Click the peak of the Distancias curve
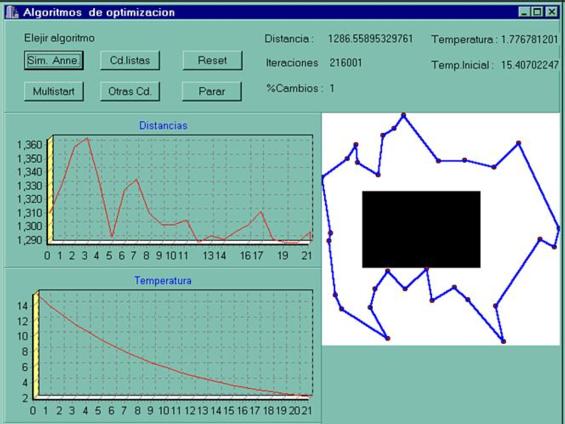The image size is (565, 424). [x=87, y=138]
